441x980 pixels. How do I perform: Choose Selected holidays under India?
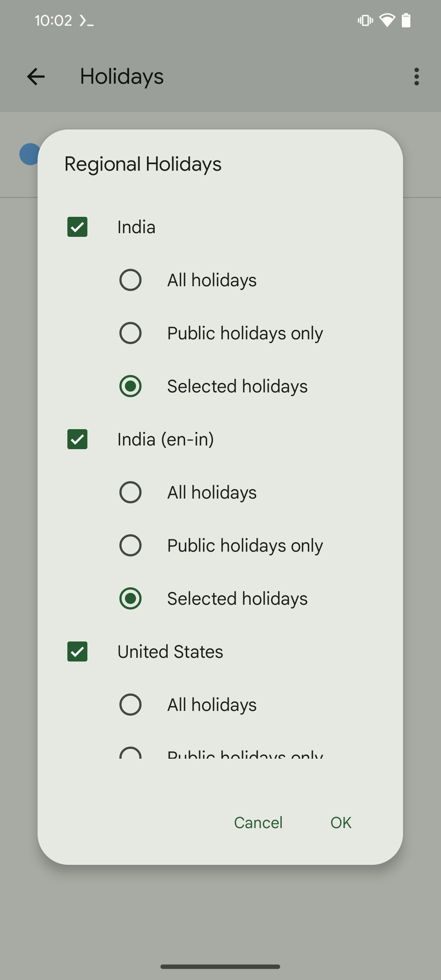130,386
